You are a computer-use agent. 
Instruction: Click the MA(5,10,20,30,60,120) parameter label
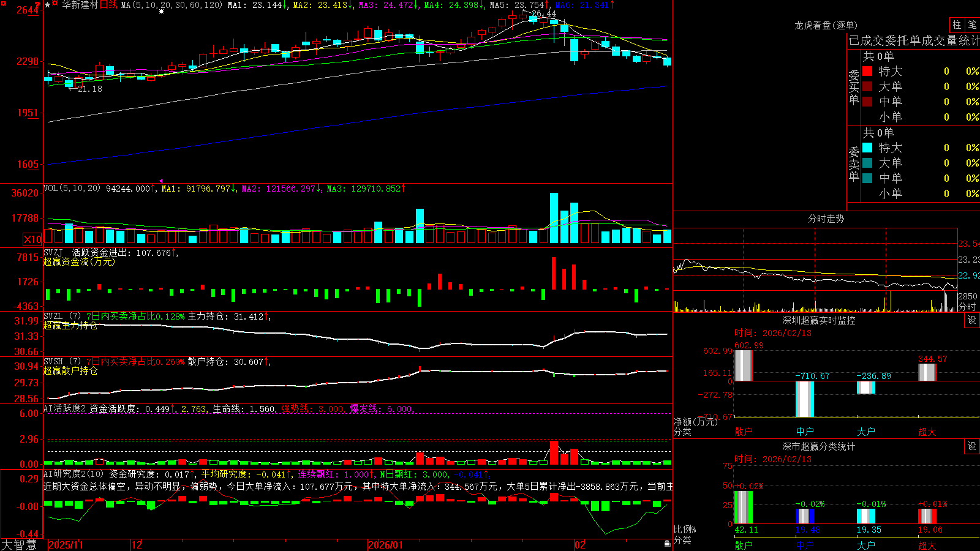pos(172,5)
